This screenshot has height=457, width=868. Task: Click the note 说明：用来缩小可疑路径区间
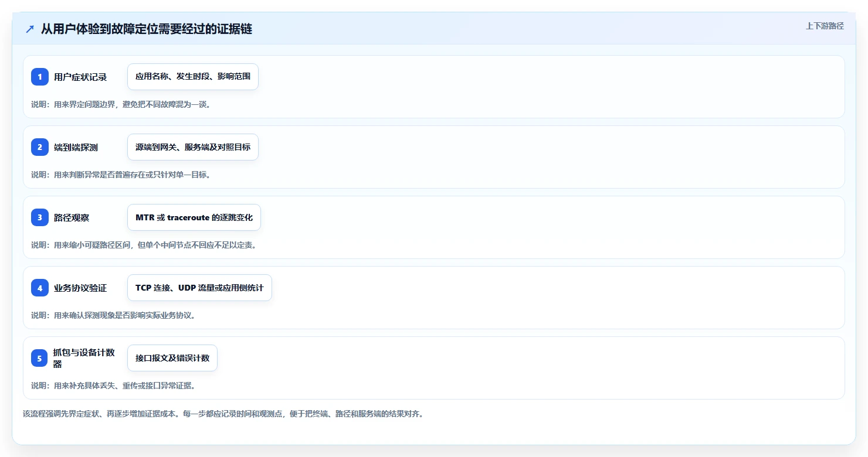tap(144, 245)
